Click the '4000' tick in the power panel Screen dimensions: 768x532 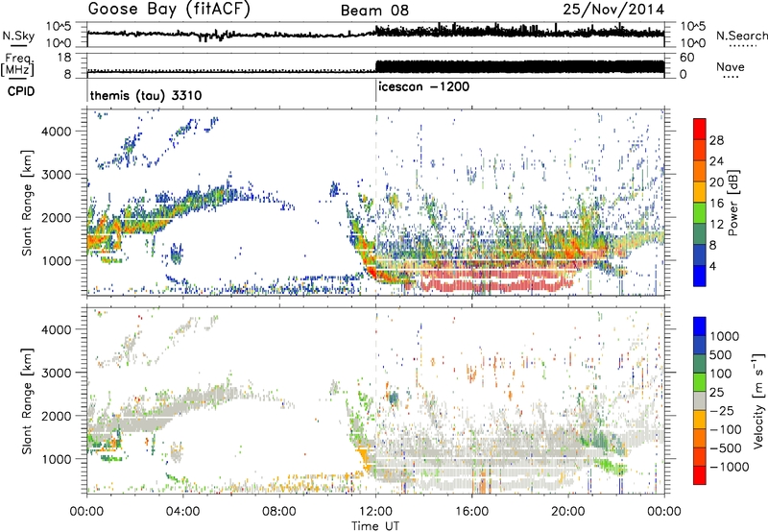click(57, 132)
